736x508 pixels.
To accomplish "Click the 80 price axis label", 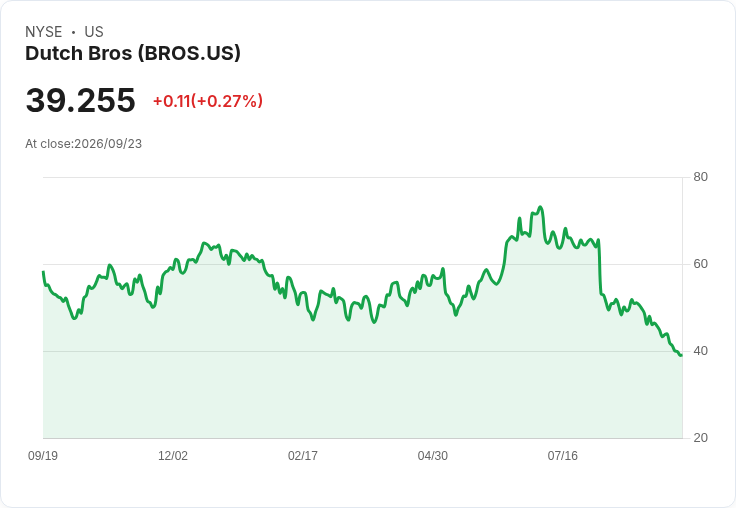I will (700, 177).
